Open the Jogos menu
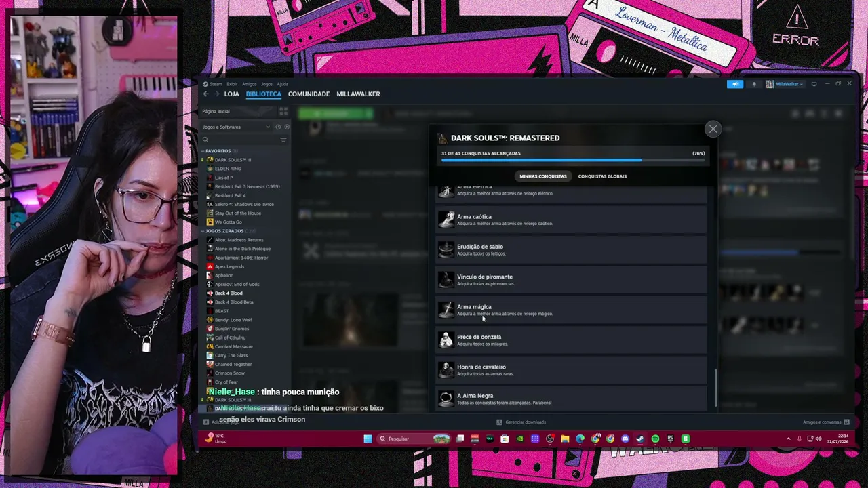The width and height of the screenshot is (868, 488). [267, 84]
